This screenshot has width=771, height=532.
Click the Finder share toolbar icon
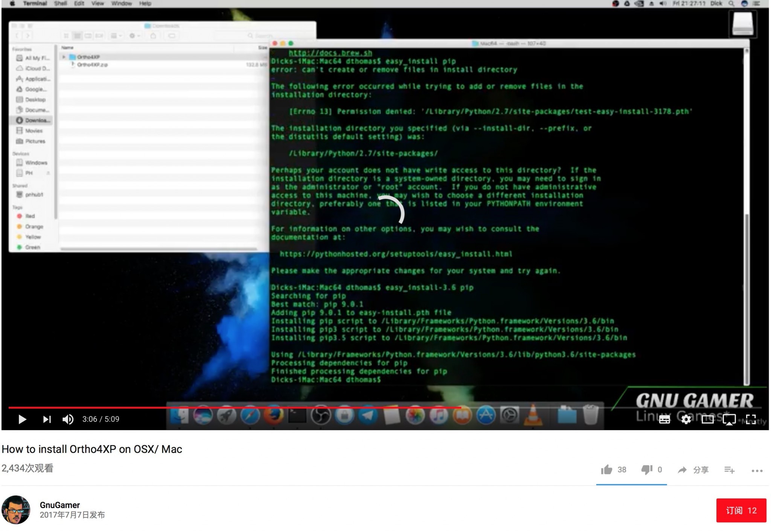pyautogui.click(x=153, y=36)
